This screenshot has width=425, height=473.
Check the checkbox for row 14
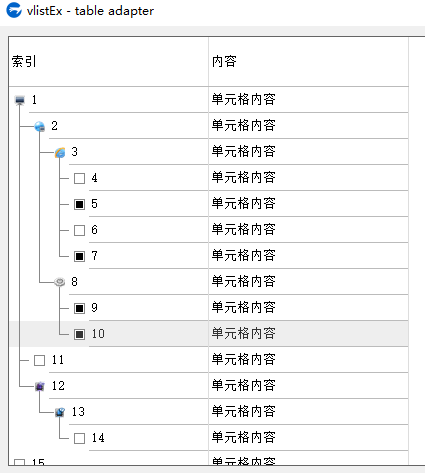79,438
